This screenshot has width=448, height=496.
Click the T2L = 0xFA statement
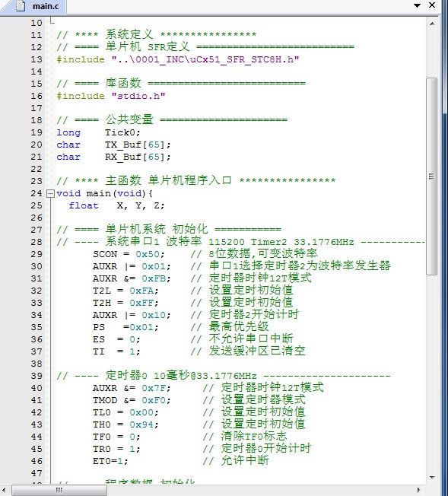coord(126,291)
